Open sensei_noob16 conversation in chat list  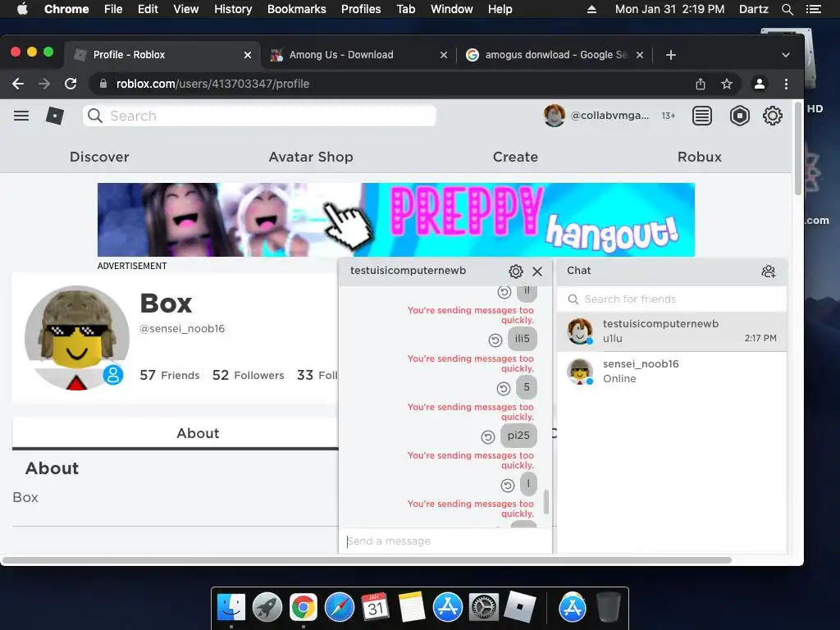tap(671, 372)
